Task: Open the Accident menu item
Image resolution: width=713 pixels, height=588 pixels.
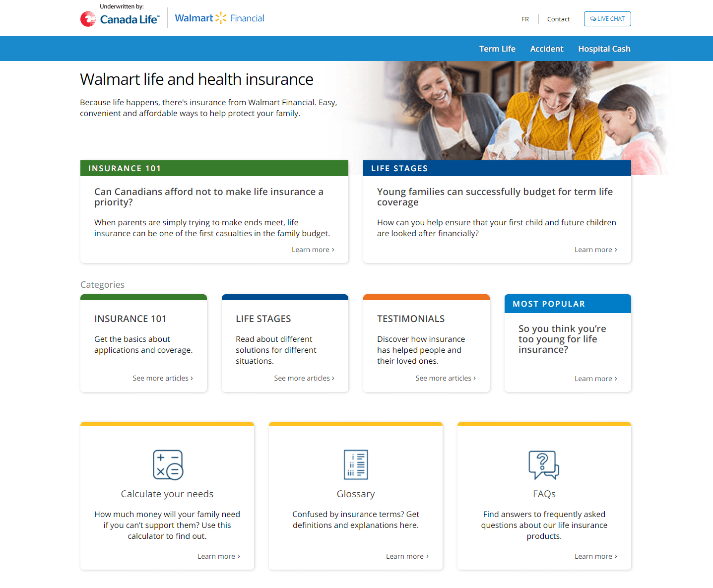Action: [547, 49]
